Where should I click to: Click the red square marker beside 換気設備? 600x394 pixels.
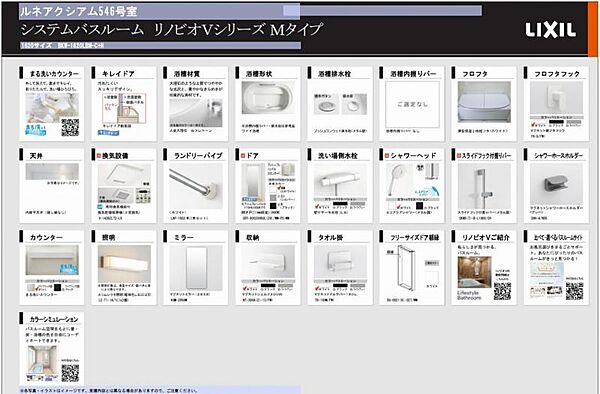click(98, 156)
